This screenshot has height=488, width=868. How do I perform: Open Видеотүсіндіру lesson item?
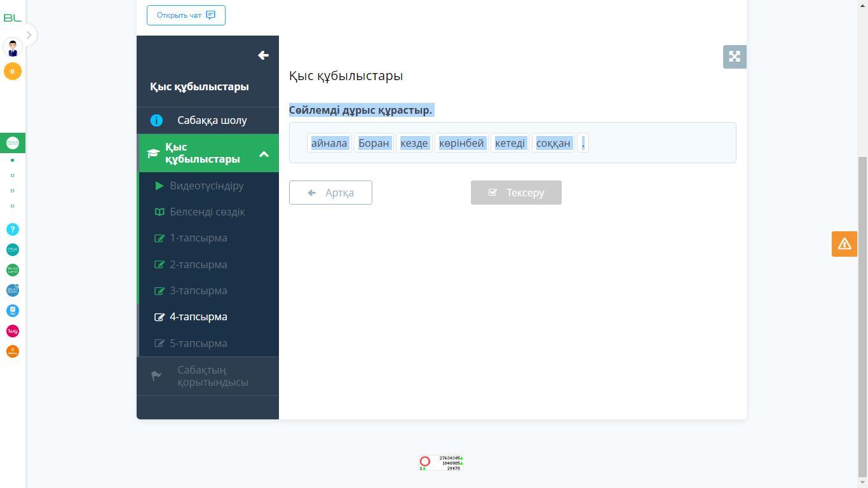208,186
